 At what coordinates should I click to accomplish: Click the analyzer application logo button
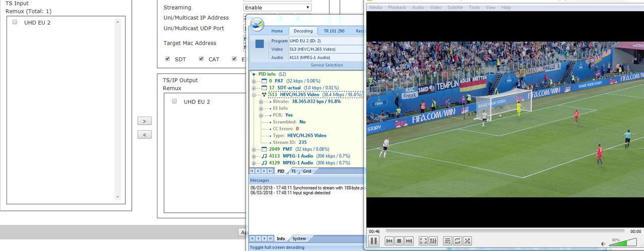pos(257,24)
